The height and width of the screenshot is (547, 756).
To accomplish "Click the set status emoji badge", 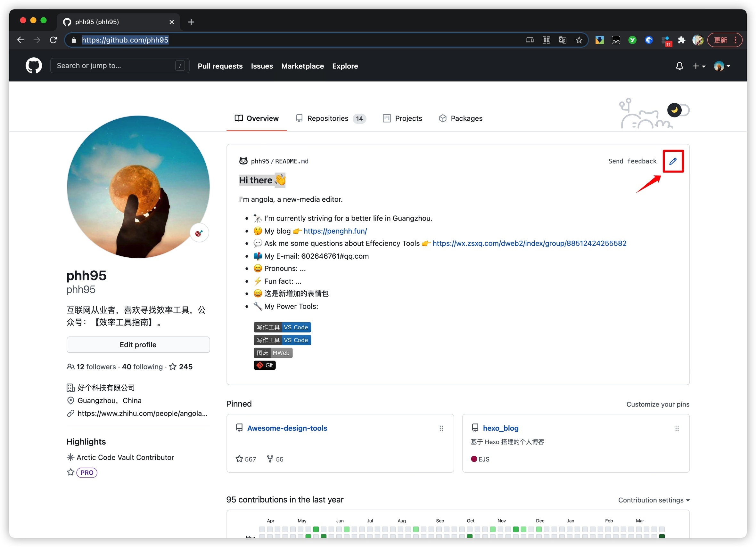I will [x=199, y=233].
